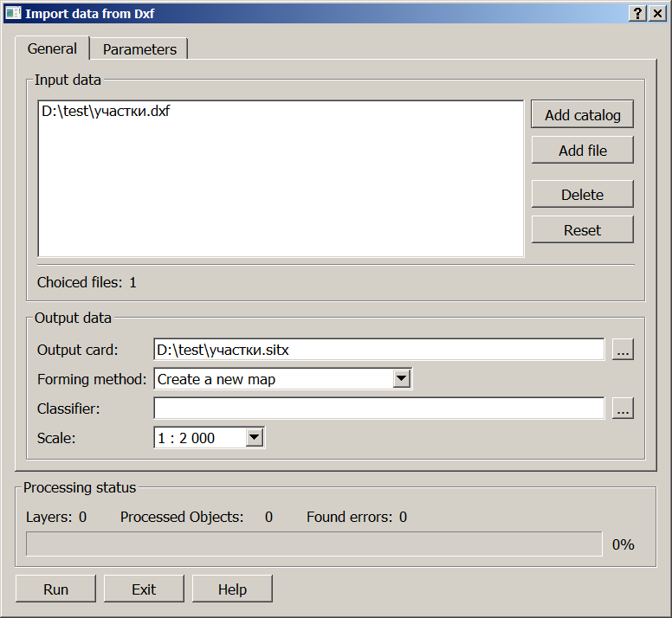Start import with the Run button
This screenshot has width=672, height=618.
click(55, 589)
